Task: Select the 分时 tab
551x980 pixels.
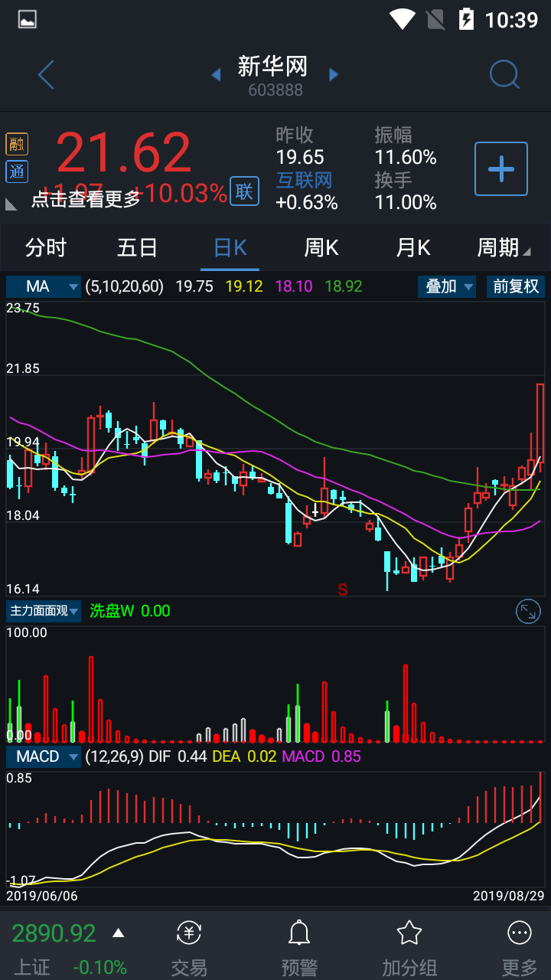Action: click(46, 247)
